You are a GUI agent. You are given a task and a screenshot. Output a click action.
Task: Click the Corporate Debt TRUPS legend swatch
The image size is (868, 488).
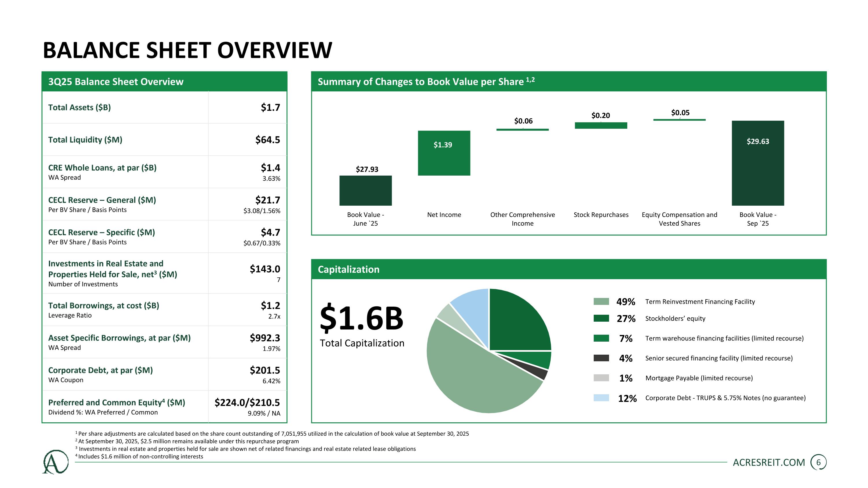click(x=601, y=398)
